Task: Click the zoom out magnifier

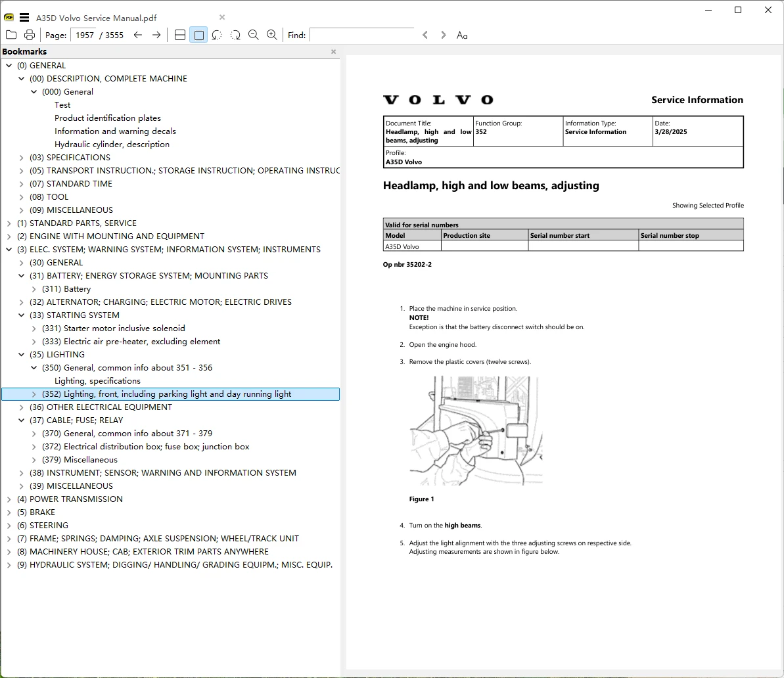Action: (x=254, y=35)
